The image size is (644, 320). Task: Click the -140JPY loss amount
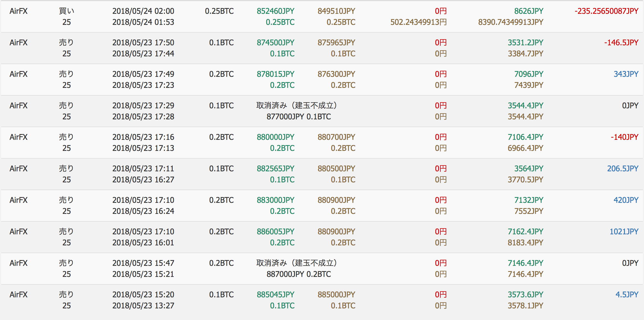click(x=625, y=137)
